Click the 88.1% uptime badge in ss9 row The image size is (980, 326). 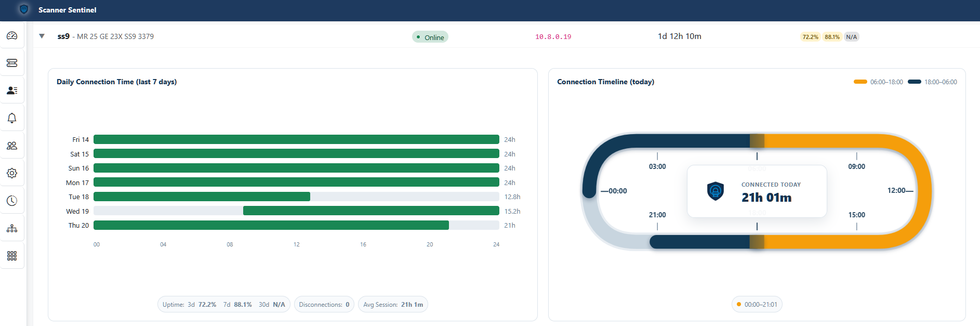pyautogui.click(x=832, y=37)
